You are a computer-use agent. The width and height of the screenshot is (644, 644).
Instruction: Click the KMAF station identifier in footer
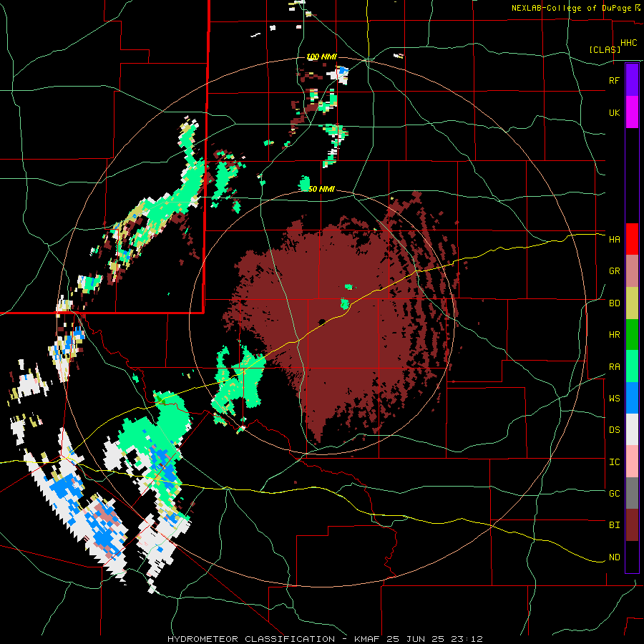369,639
